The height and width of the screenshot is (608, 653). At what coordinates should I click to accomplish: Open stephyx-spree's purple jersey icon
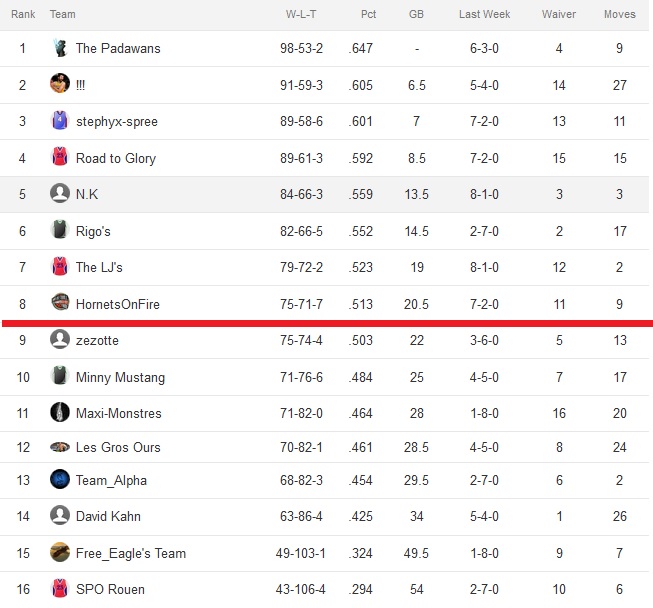(x=60, y=120)
